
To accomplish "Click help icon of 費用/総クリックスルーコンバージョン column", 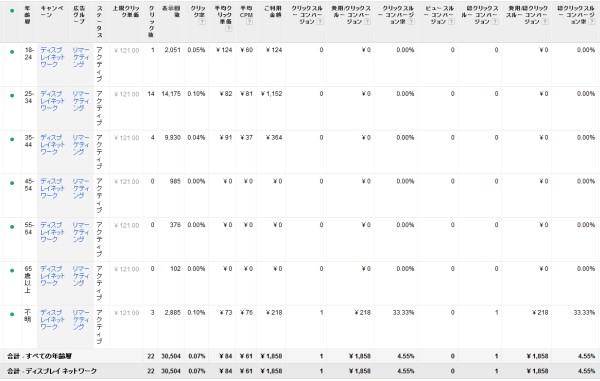I will 545,22.
